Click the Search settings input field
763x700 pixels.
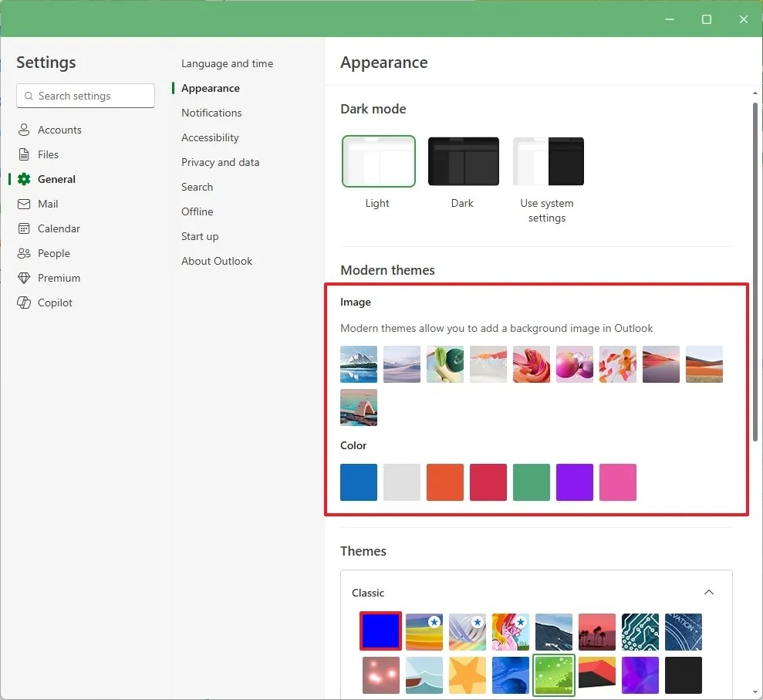[x=85, y=96]
